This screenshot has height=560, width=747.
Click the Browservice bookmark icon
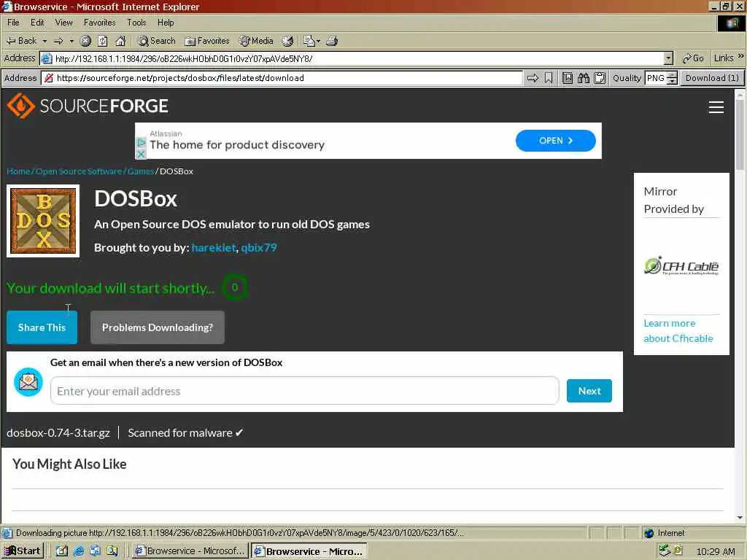pyautogui.click(x=549, y=78)
